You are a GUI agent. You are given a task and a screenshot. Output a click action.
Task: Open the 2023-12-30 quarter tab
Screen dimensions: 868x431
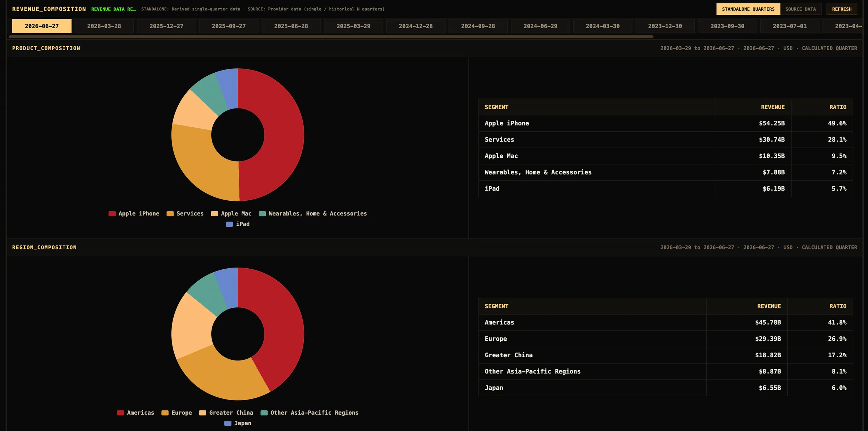[665, 26]
